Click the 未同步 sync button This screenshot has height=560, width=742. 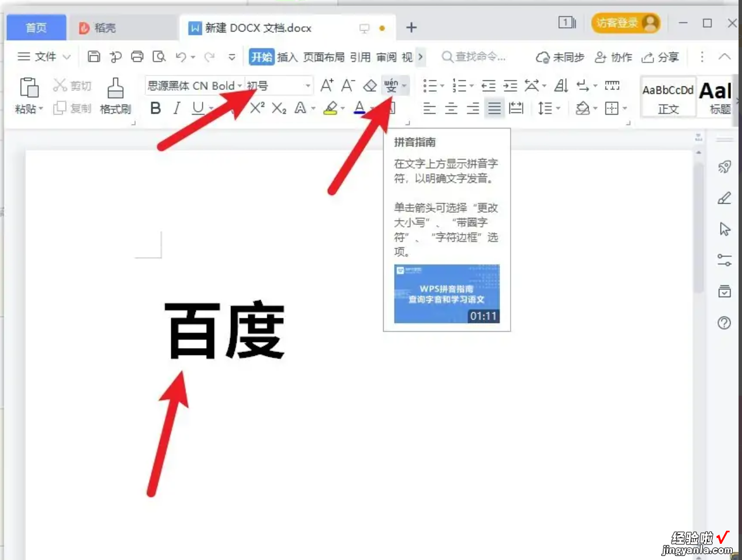[x=560, y=57]
